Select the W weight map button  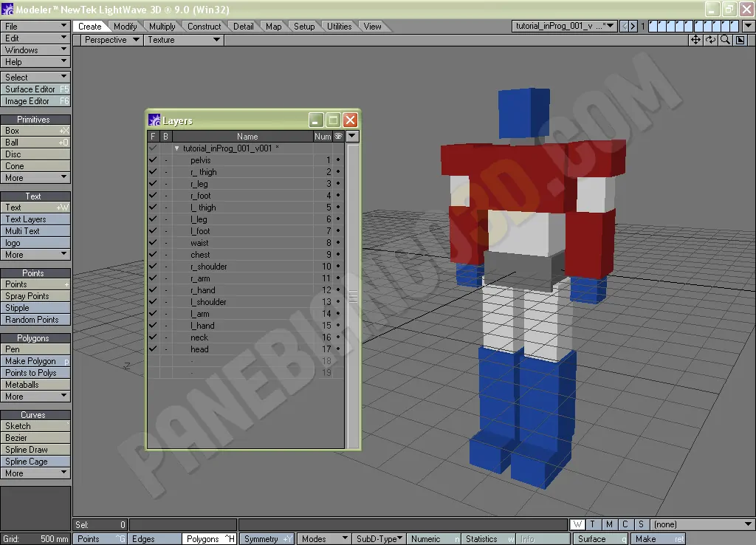[577, 524]
